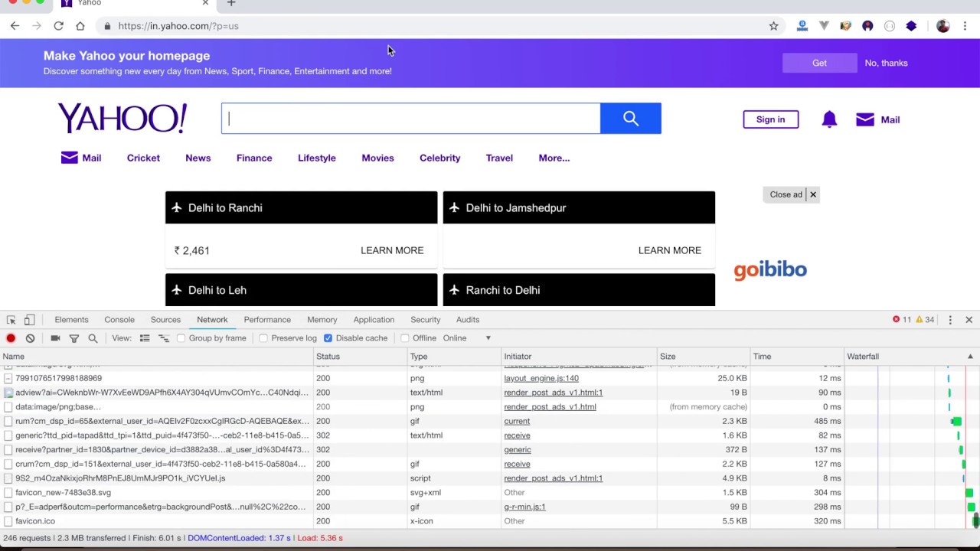The height and width of the screenshot is (551, 980).
Task: Click the browser address bar URL
Action: pos(178,26)
